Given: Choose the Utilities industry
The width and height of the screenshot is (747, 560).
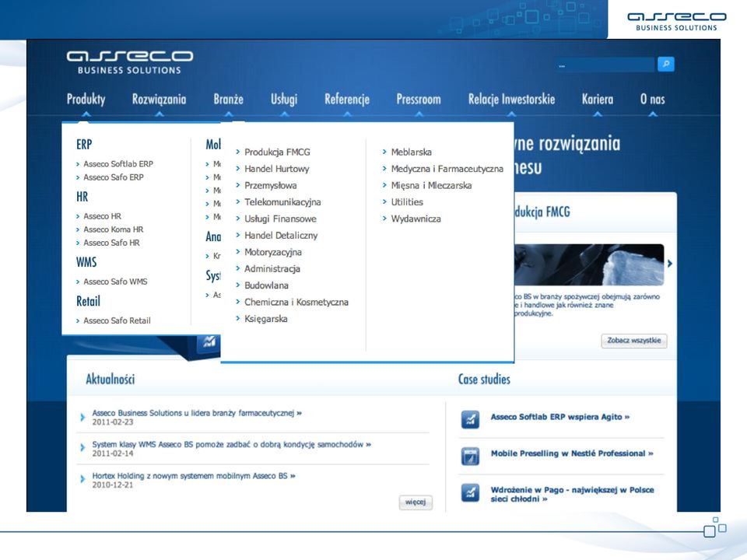Looking at the screenshot, I should 407,202.
